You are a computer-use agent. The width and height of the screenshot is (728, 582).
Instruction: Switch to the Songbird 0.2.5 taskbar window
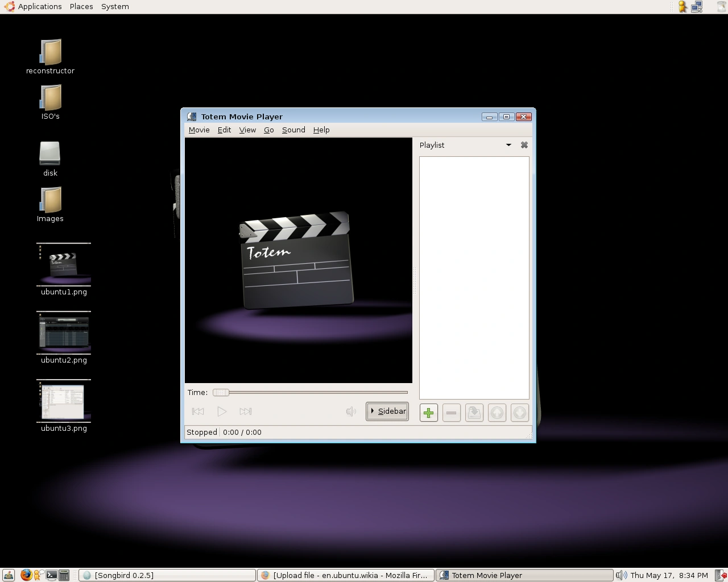click(167, 575)
